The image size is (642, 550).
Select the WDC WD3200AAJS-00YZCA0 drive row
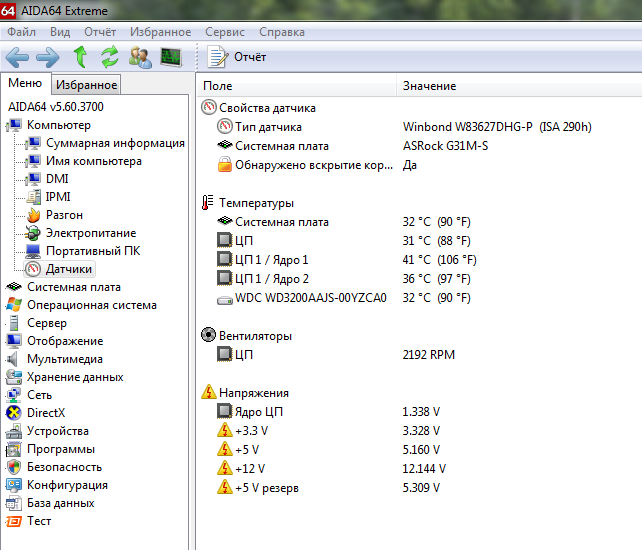click(302, 298)
